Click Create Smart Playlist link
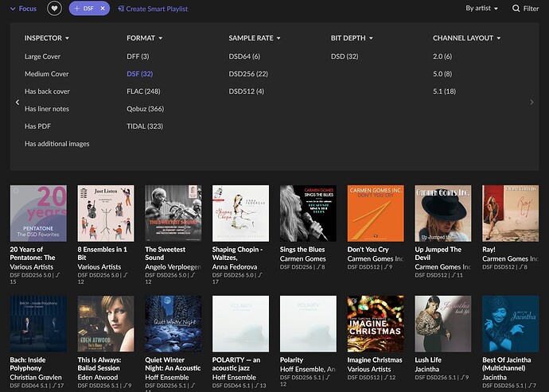This screenshot has width=549, height=392. pos(157,9)
